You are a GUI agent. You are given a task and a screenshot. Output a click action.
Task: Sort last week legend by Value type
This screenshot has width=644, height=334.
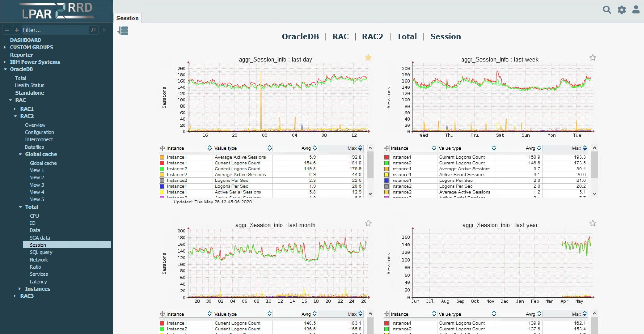(x=494, y=148)
